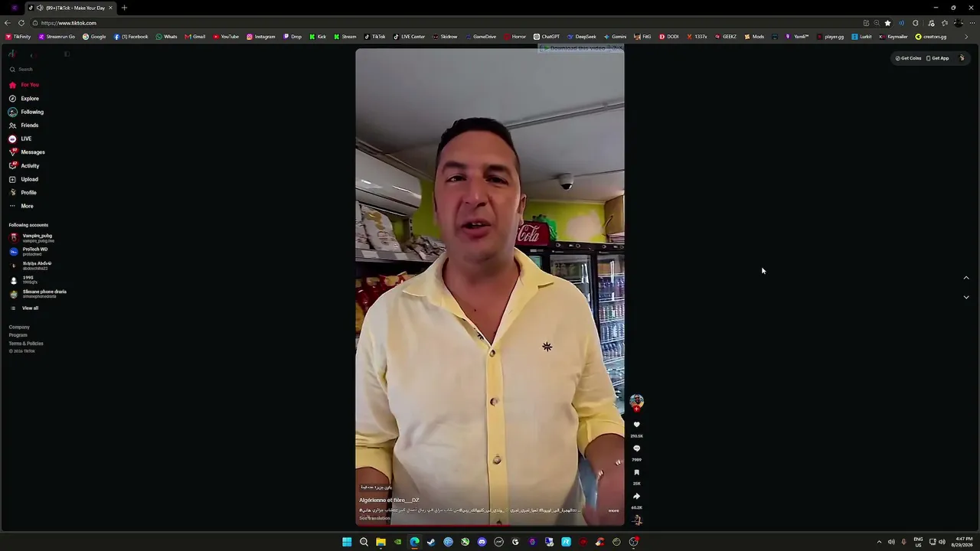Viewport: 980px width, 551px height.
Task: Go to previous video with up chevron
Action: (x=966, y=278)
